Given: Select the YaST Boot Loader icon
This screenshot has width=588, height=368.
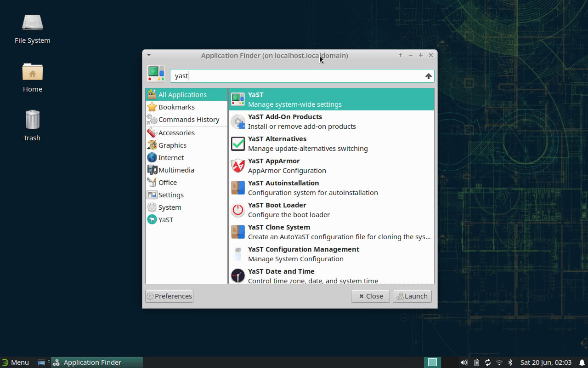Looking at the screenshot, I should point(237,210).
